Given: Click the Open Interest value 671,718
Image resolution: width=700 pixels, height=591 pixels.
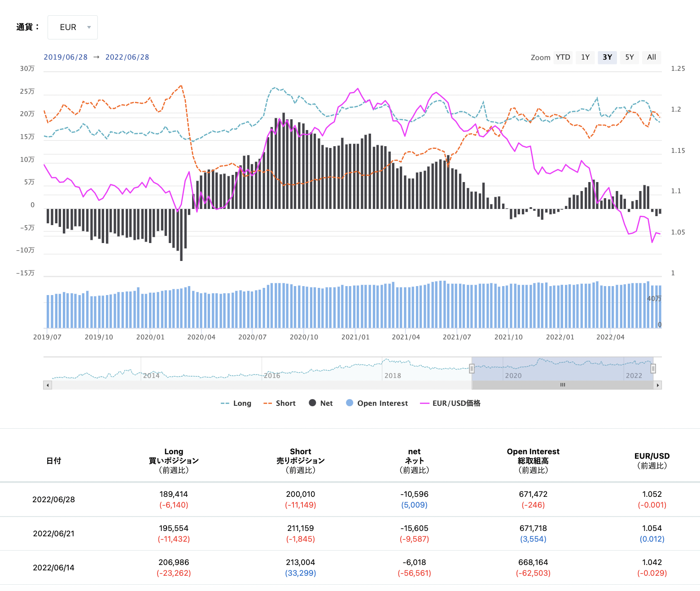Looking at the screenshot, I should pyautogui.click(x=533, y=528).
